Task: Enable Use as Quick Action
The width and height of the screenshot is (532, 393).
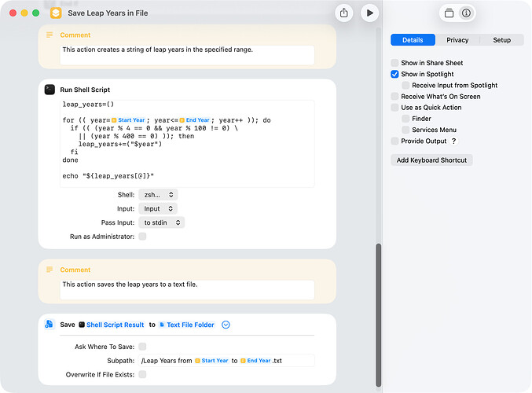Action: point(394,107)
